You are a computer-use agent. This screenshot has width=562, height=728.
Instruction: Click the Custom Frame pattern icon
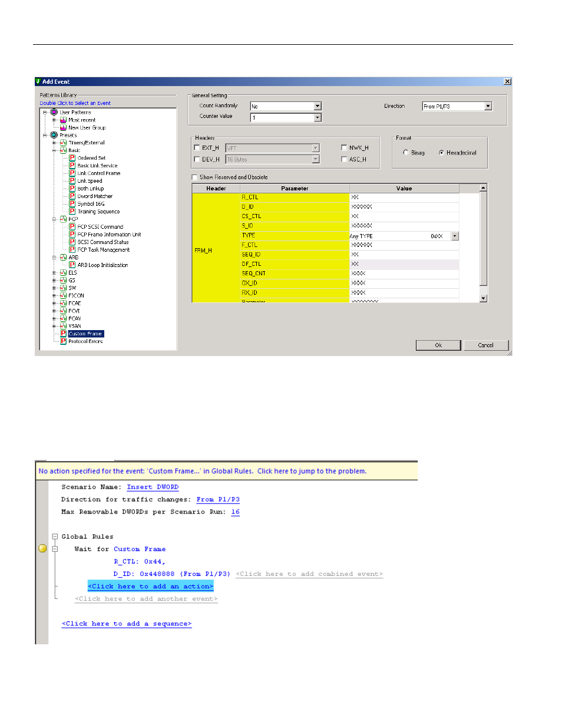point(63,334)
